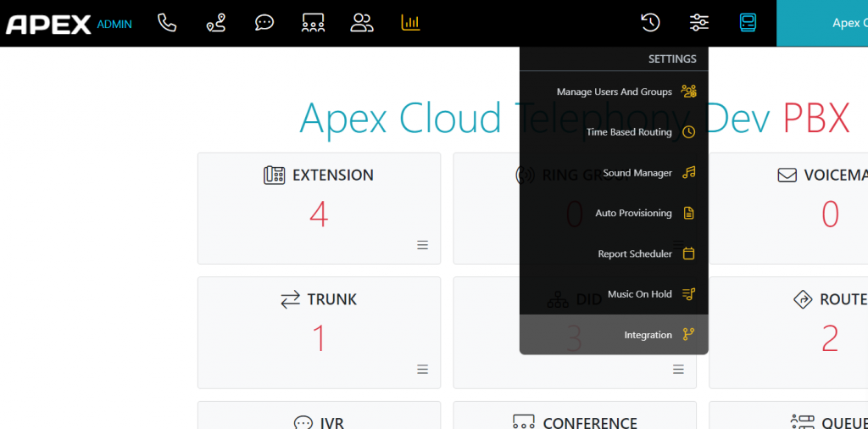The image size is (868, 429).
Task: Click the TRUNK card title
Action: (x=332, y=299)
